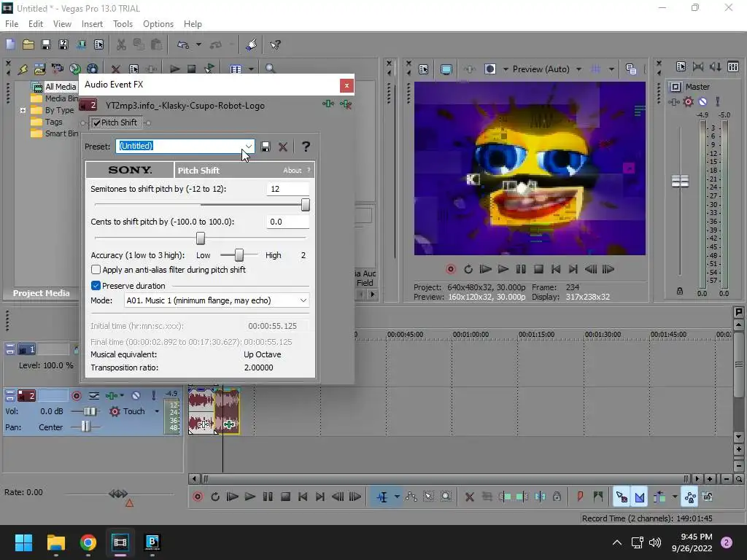
Task: Click Video Preview external monitor icon
Action: click(446, 69)
